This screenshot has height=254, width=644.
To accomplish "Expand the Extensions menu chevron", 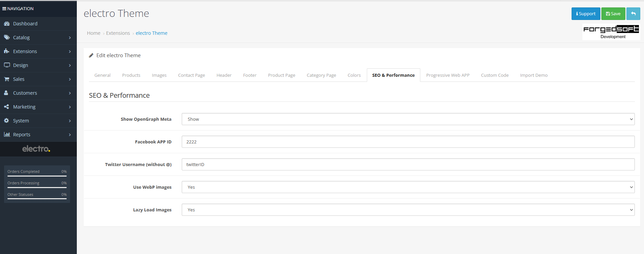I will (x=70, y=51).
